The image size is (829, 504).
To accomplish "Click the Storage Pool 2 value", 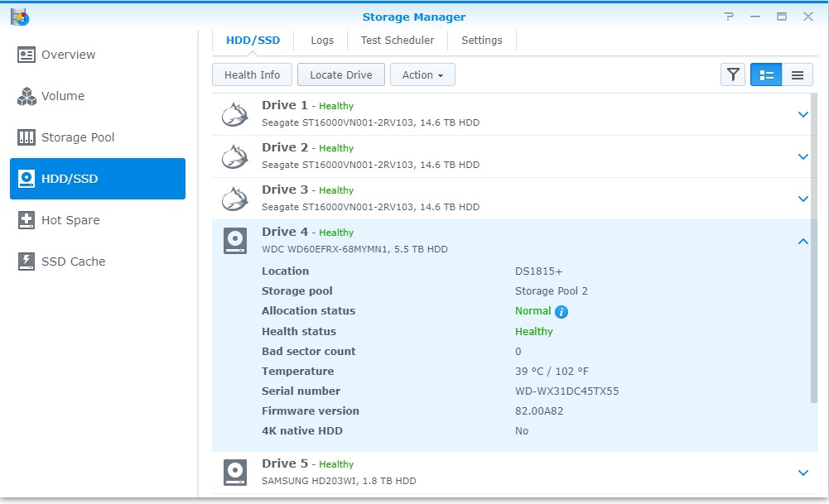I will pos(552,291).
